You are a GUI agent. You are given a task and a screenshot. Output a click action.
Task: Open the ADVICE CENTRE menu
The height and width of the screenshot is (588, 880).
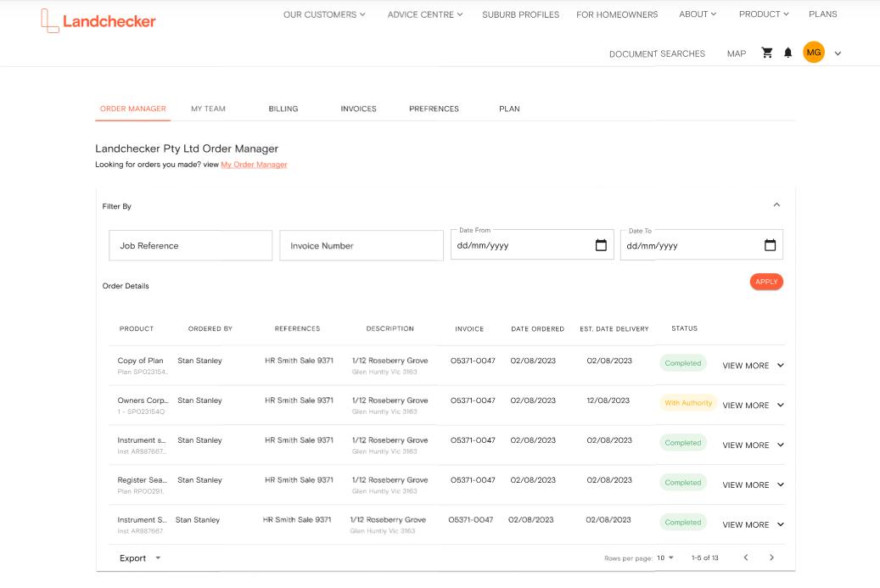coord(424,14)
